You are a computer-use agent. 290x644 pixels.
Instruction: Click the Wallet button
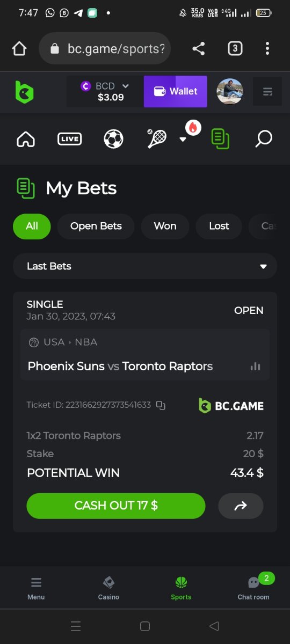pyautogui.click(x=175, y=91)
